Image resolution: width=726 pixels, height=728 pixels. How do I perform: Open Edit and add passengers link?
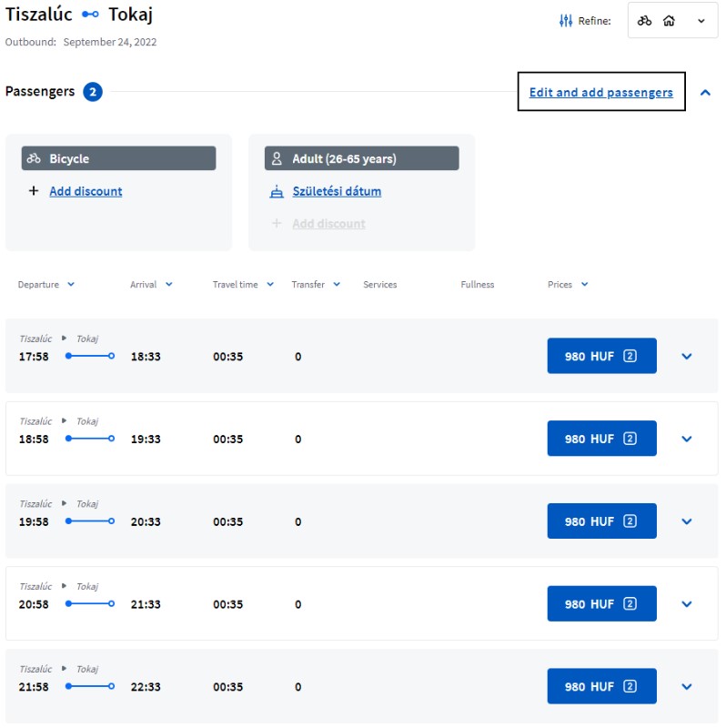(x=600, y=92)
